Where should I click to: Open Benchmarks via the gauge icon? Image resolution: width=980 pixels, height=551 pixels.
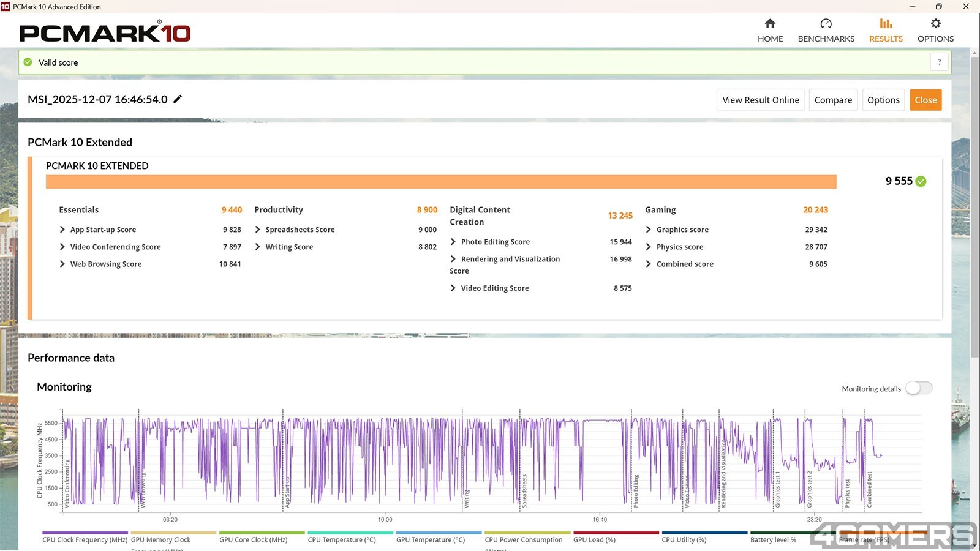click(826, 24)
